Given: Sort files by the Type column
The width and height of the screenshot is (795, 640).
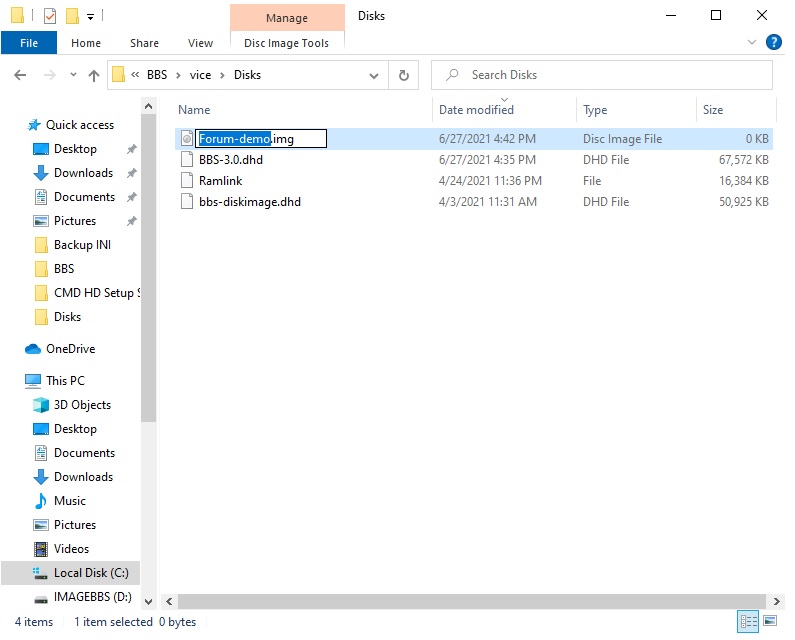Looking at the screenshot, I should [595, 110].
